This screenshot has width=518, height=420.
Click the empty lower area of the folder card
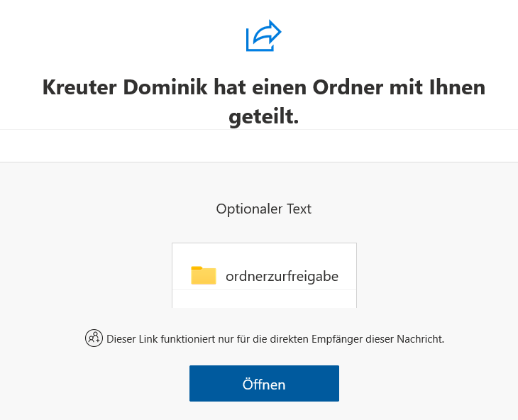[264, 299]
